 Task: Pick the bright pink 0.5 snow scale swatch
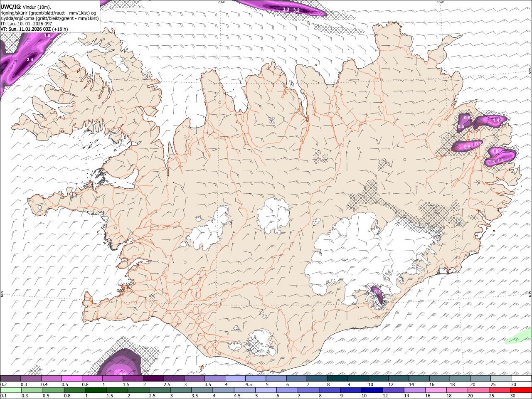tap(71, 379)
